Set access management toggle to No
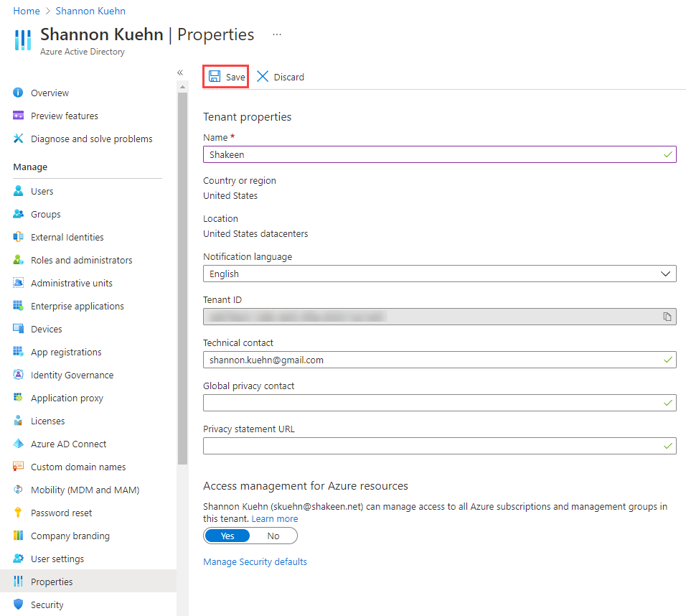Image resolution: width=686 pixels, height=616 pixels. 273,536
